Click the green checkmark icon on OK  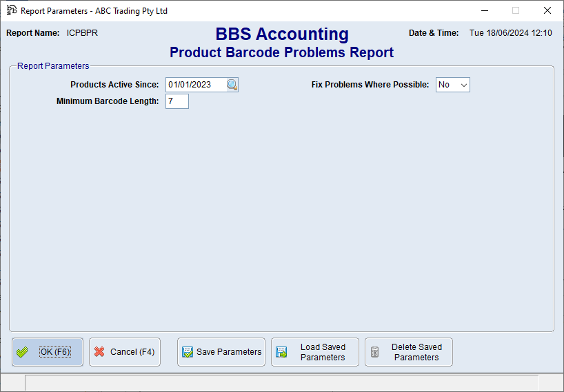(22, 352)
